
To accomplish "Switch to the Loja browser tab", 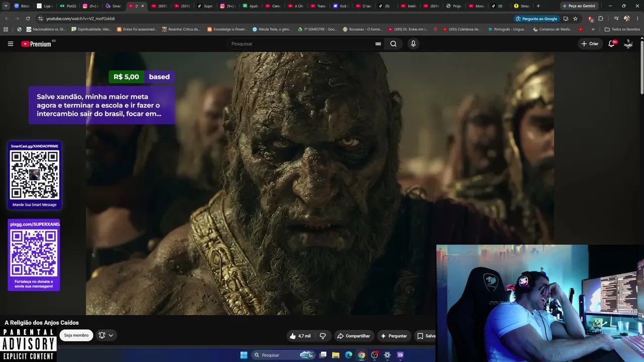I will coord(45,6).
